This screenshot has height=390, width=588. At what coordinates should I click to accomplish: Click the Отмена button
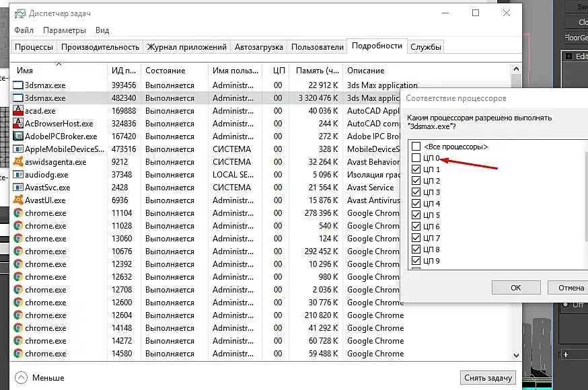point(568,287)
